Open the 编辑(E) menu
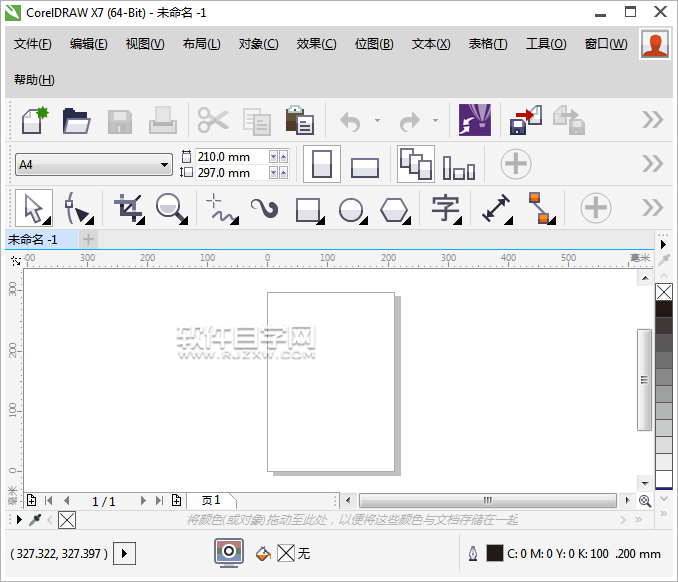Screen dimensions: 678x582 [89, 44]
